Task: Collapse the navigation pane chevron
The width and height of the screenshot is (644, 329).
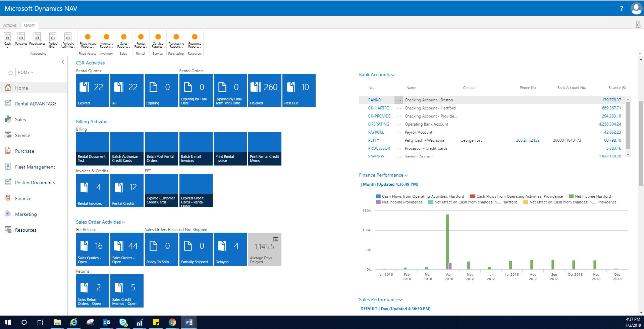Action: click(x=62, y=62)
